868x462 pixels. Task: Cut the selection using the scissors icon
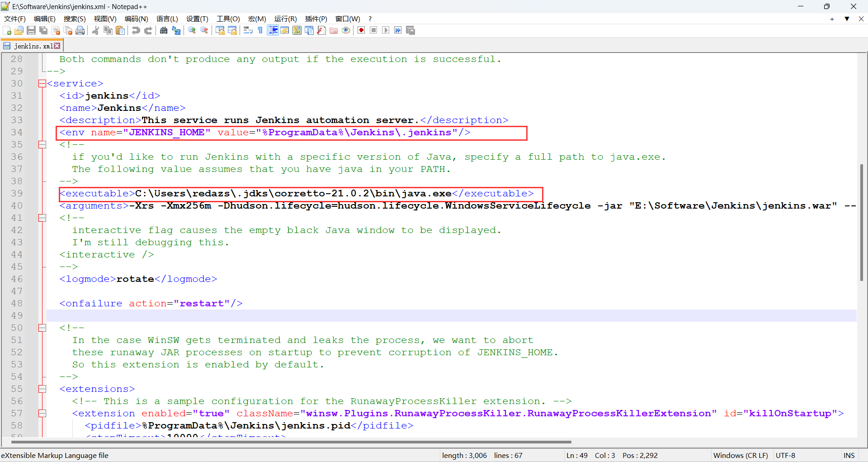point(95,30)
